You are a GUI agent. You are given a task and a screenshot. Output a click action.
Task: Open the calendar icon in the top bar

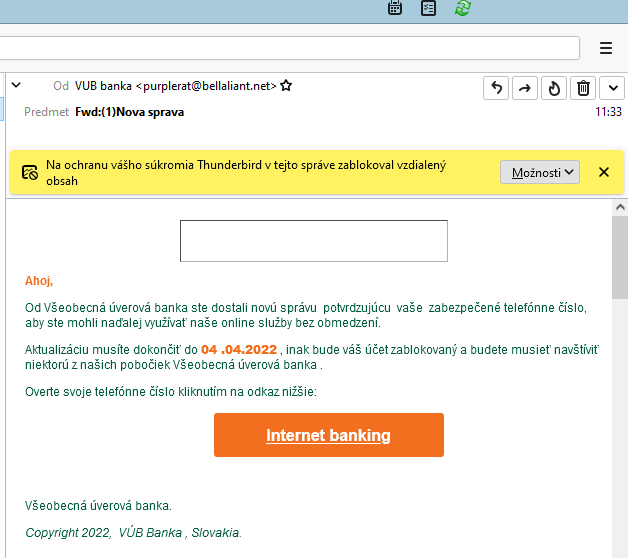click(395, 8)
